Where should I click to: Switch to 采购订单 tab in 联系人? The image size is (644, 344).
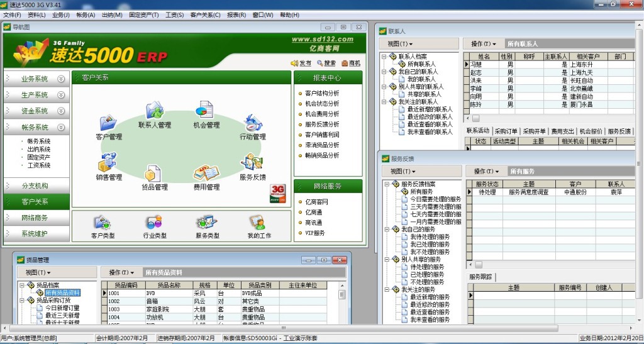(506, 131)
